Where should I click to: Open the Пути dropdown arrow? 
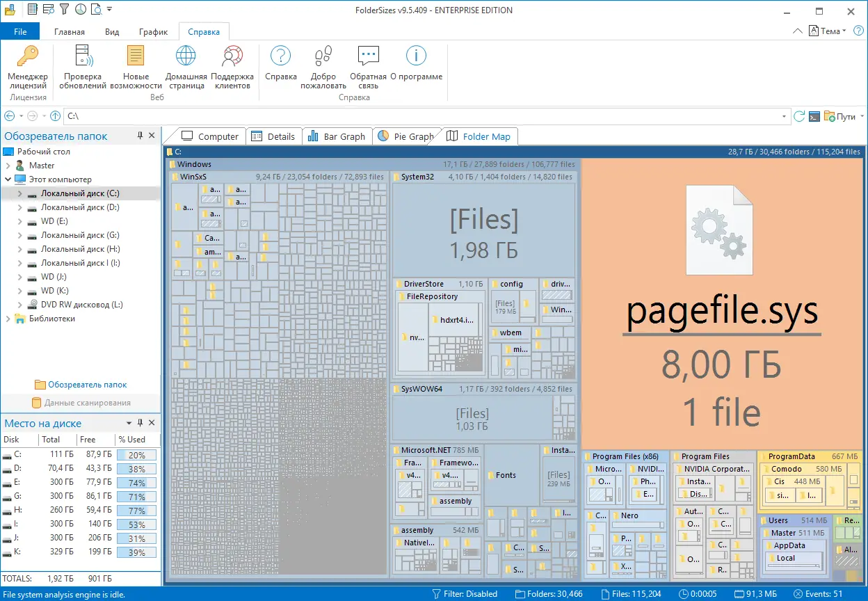click(862, 116)
